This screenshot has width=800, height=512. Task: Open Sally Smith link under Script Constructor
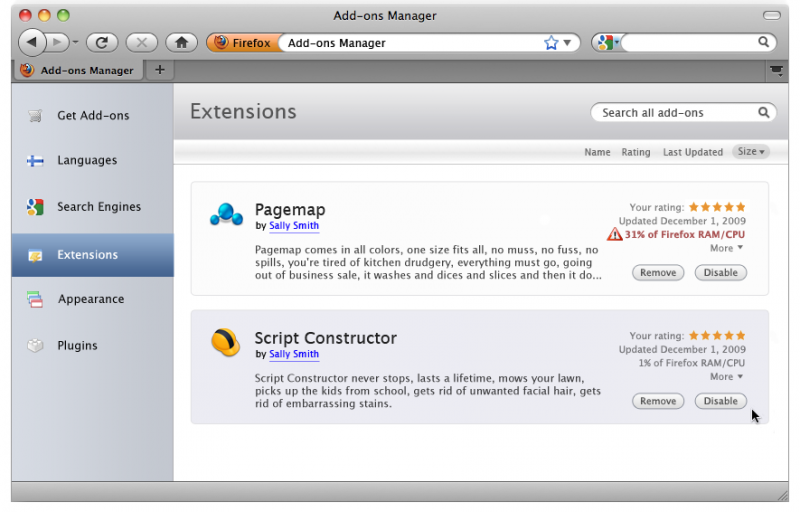coord(294,354)
